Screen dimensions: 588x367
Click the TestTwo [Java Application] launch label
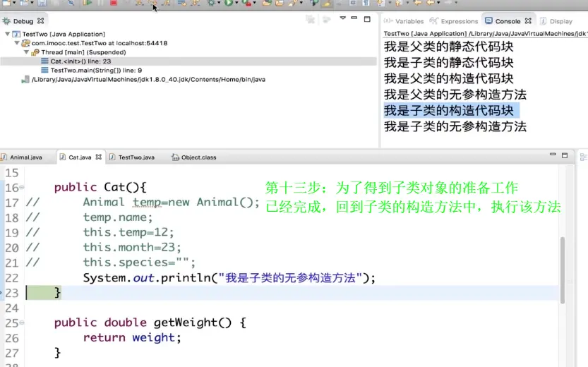pos(64,34)
